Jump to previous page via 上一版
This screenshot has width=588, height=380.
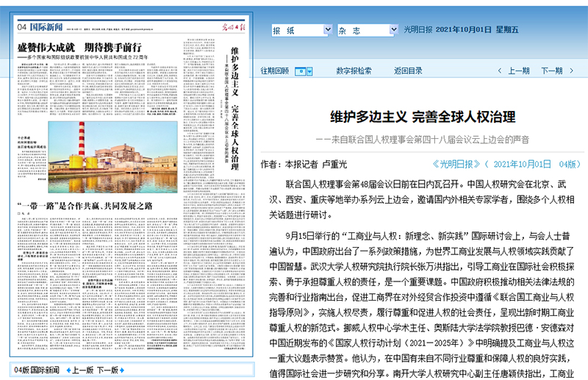point(82,370)
